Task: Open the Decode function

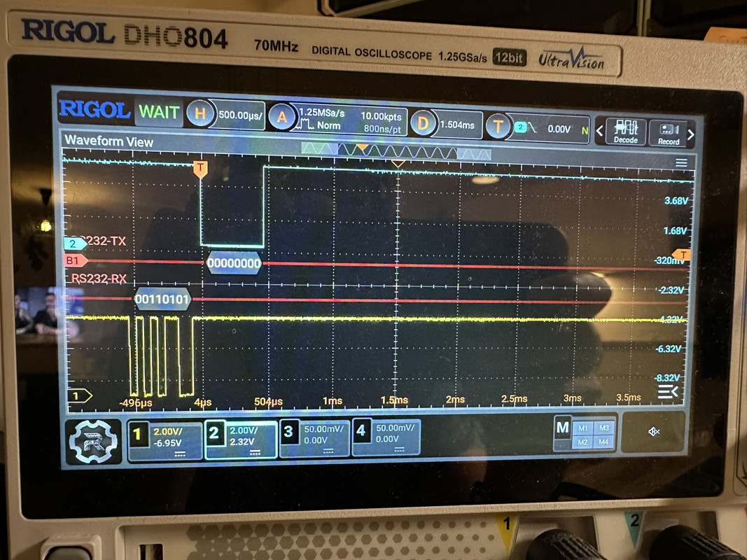Action: (x=625, y=132)
